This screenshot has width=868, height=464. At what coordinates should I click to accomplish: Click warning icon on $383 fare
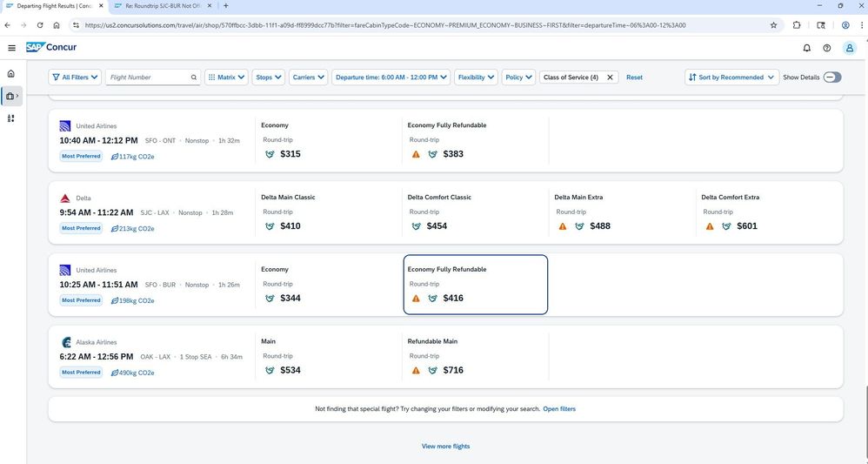(x=416, y=154)
